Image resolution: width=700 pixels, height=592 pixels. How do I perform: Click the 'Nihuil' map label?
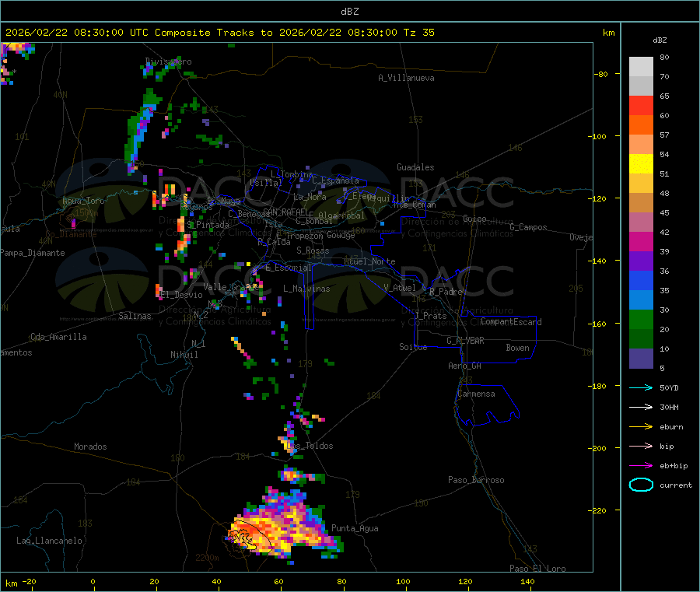tap(184, 355)
